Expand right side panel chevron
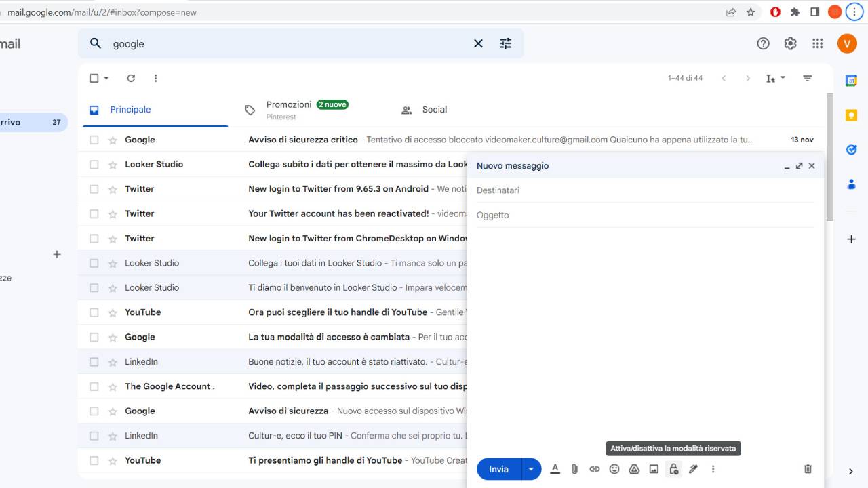 click(x=851, y=472)
